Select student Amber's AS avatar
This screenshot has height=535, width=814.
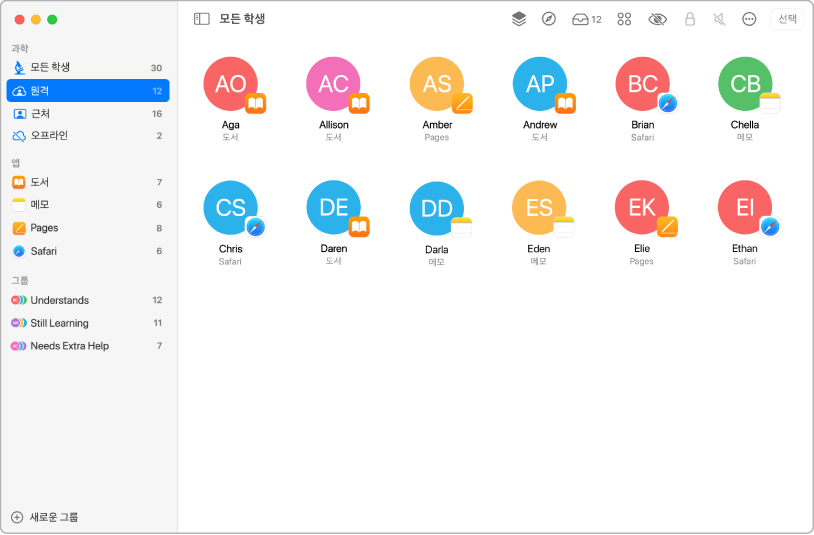(x=437, y=84)
